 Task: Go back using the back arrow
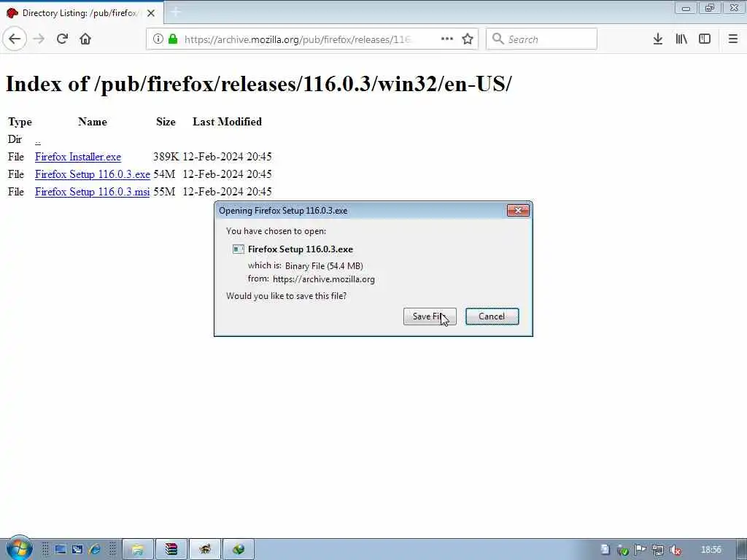[15, 39]
